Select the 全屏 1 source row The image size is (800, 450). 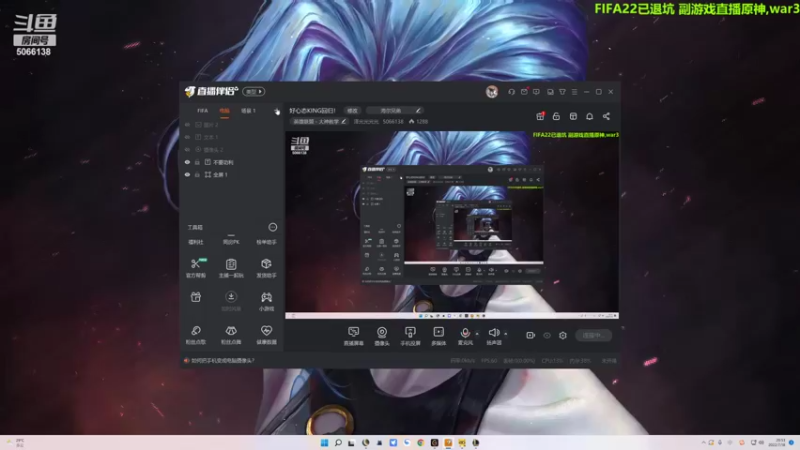(x=232, y=174)
